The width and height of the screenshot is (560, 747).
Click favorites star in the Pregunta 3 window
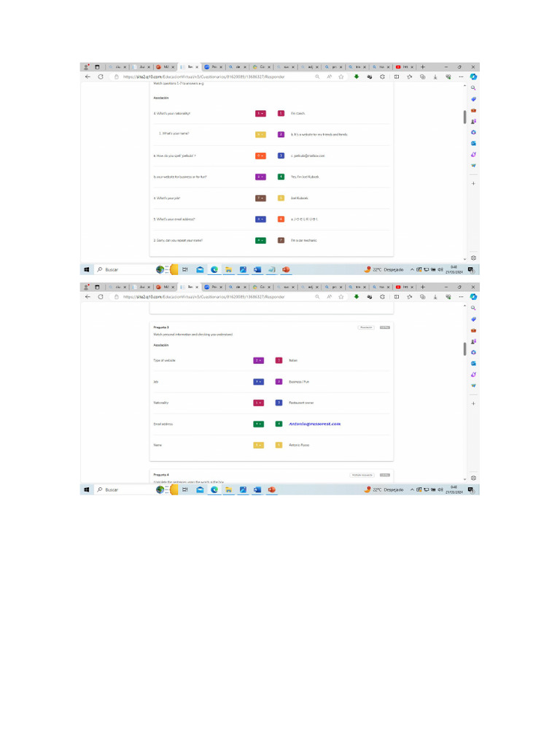coord(341,297)
